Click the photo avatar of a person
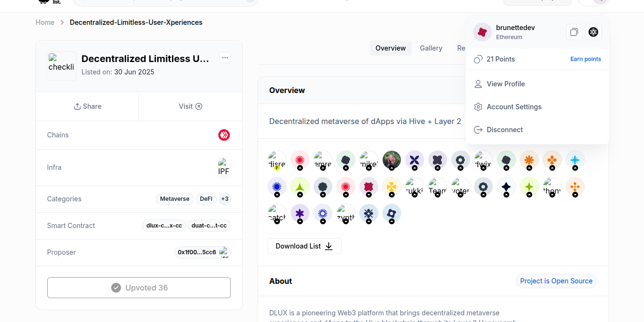The width and height of the screenshot is (644, 322). (392, 160)
